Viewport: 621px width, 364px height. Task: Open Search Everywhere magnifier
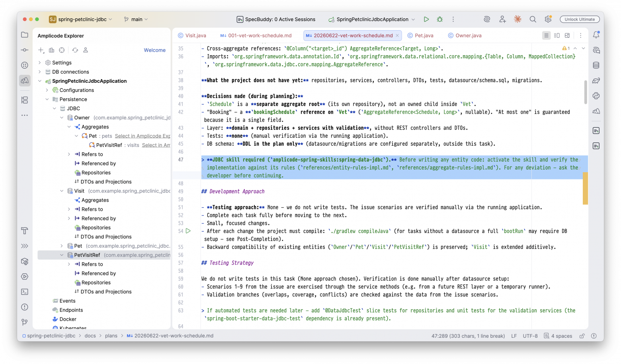[533, 19]
